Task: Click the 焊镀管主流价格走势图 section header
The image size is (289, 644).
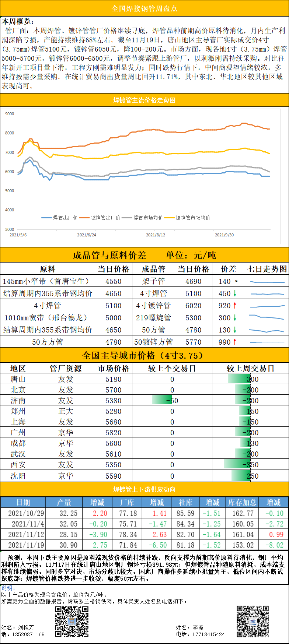Action: [144, 100]
